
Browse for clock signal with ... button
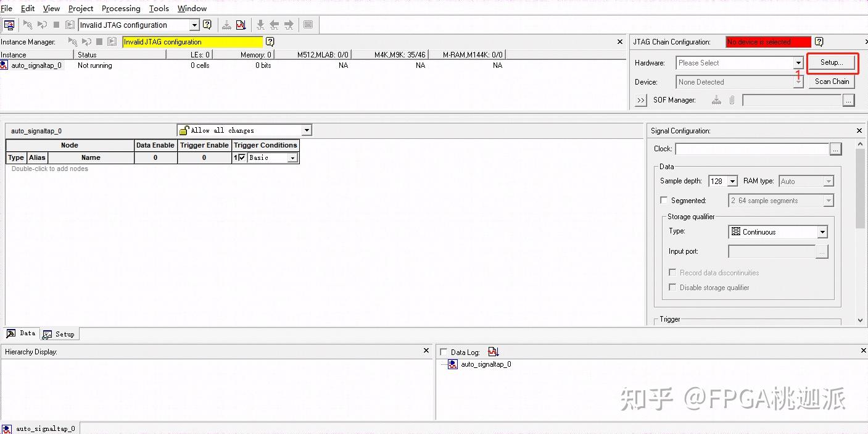pyautogui.click(x=835, y=149)
